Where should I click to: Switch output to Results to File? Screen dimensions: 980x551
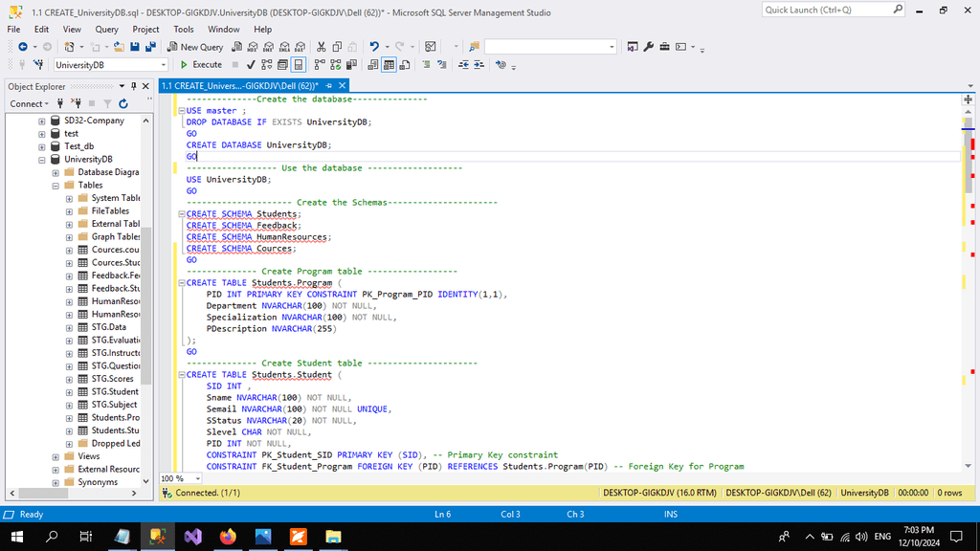click(405, 65)
